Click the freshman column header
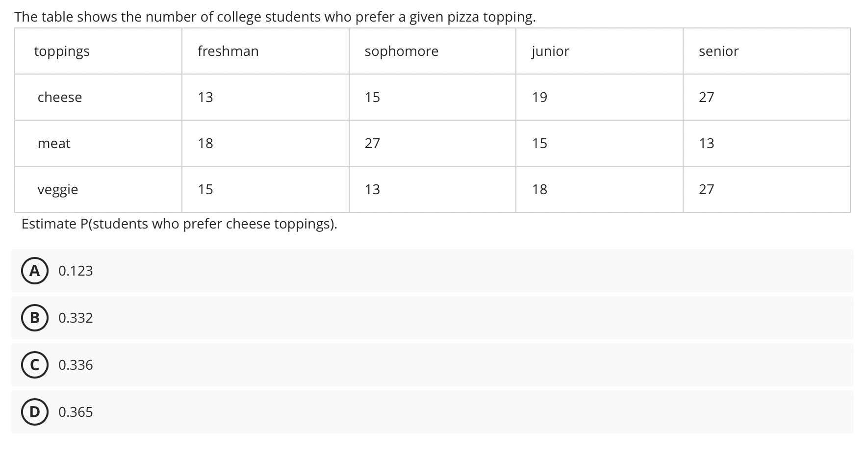Viewport: 868px width, 458px height. click(228, 51)
